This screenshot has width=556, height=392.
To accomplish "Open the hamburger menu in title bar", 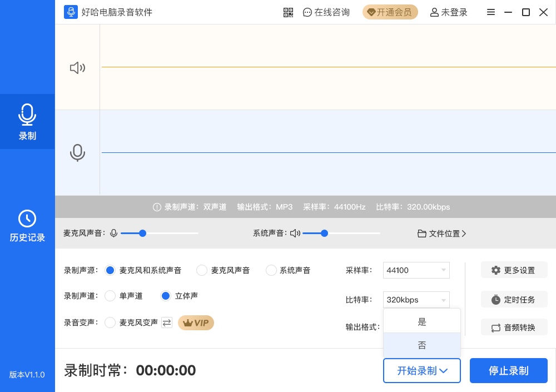I will [x=490, y=12].
